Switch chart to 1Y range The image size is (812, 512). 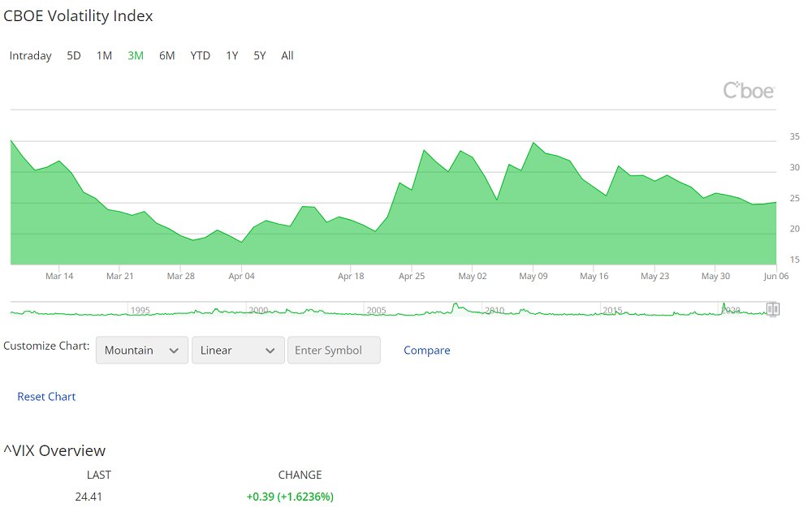click(232, 55)
